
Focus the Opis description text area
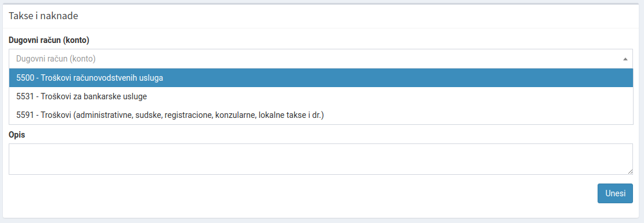(321, 159)
